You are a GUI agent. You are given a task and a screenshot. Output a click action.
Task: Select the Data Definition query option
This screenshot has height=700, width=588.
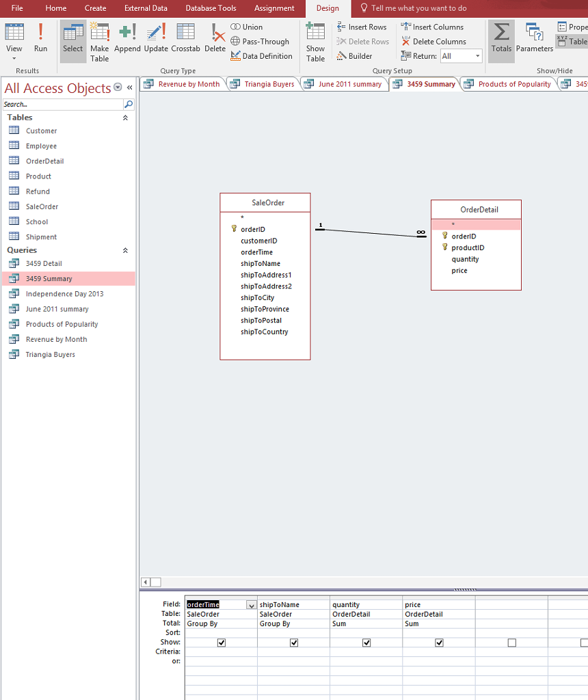pos(261,56)
